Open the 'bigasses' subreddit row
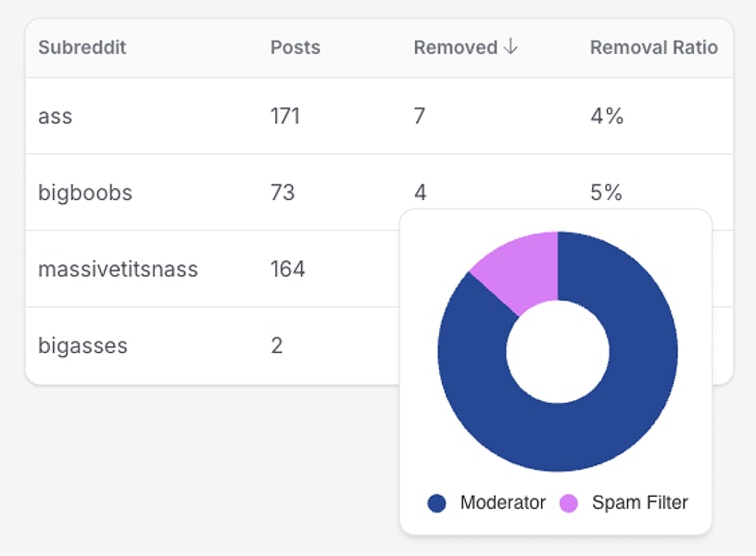756x556 pixels. pos(82,346)
